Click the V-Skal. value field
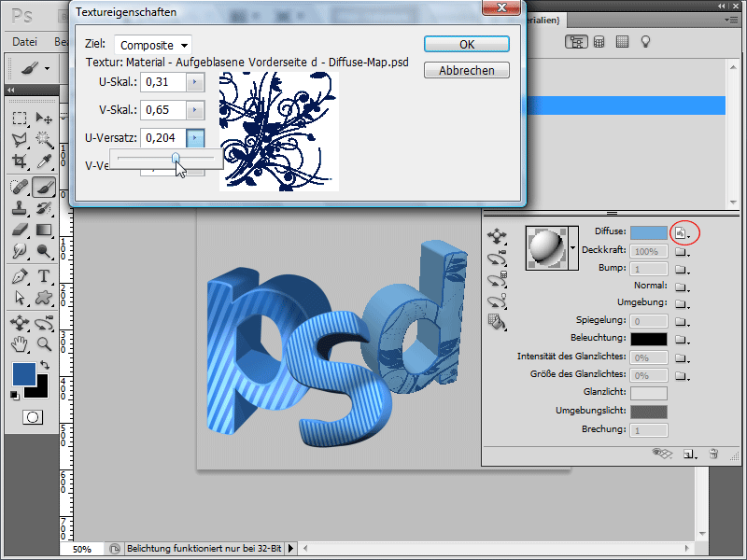Viewport: 747px width, 560px height. pos(162,110)
